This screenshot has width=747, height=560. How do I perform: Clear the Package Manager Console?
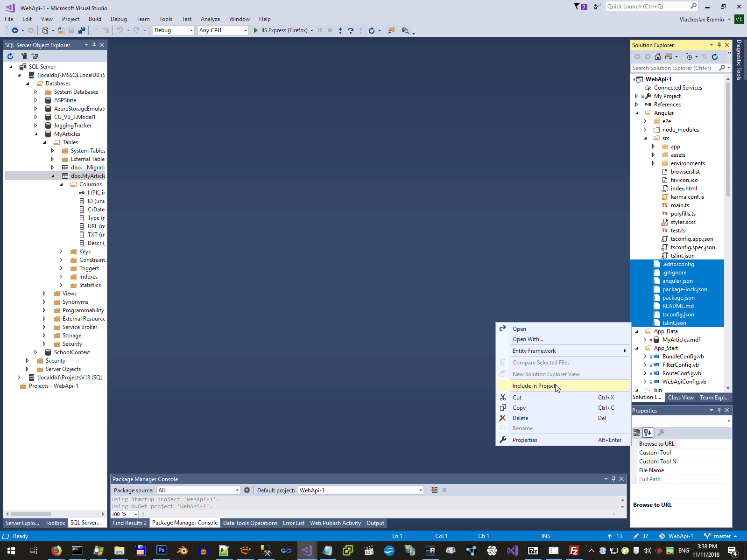[435, 490]
